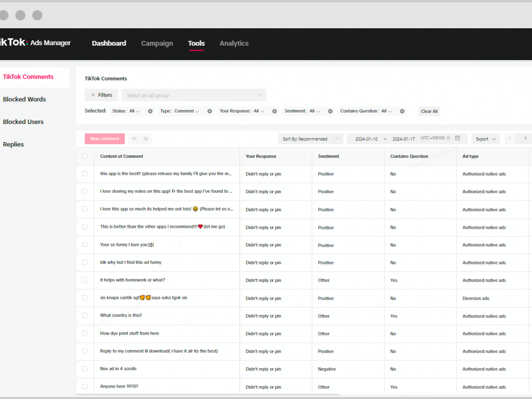Open the Sort By: Recommended dropdown

[311, 139]
